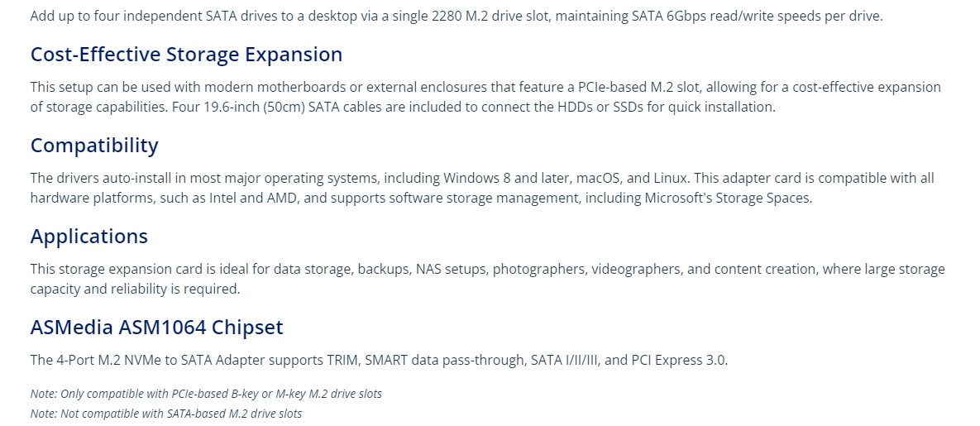The image size is (980, 426).
Task: Click the Applications section heading
Action: pyautogui.click(x=88, y=237)
